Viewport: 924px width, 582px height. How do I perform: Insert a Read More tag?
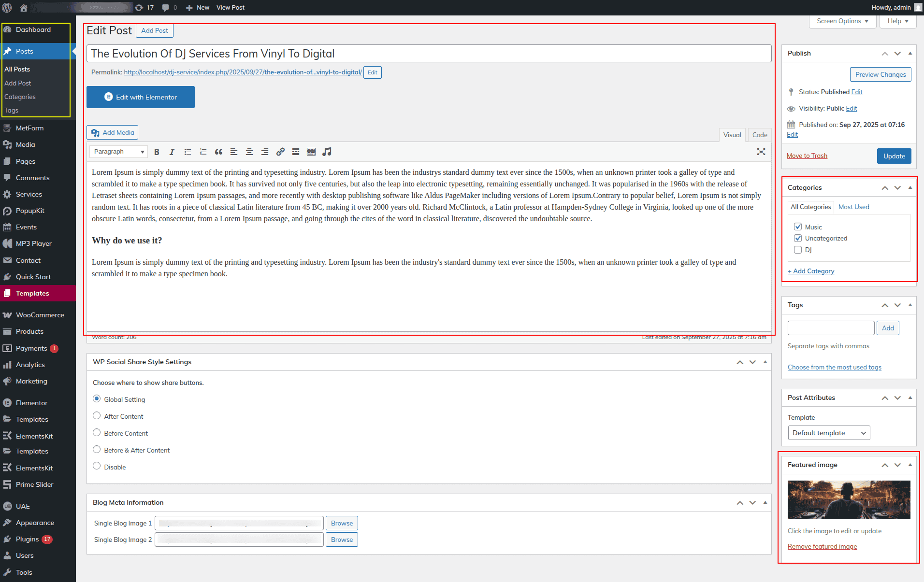pos(296,152)
